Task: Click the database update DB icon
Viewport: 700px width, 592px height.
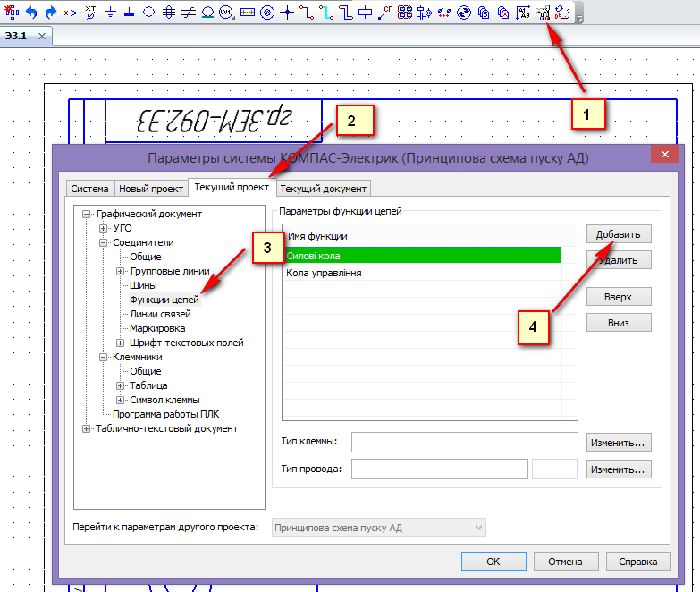Action: tap(562, 12)
